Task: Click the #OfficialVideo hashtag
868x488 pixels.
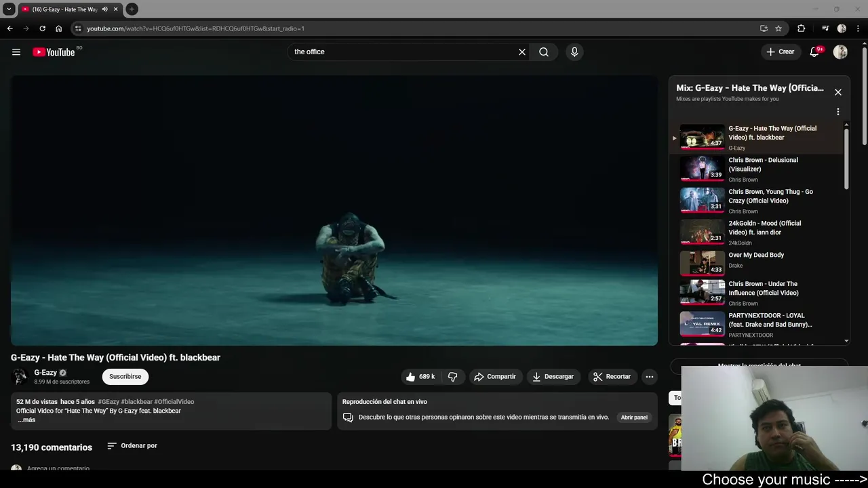Action: pos(174,402)
